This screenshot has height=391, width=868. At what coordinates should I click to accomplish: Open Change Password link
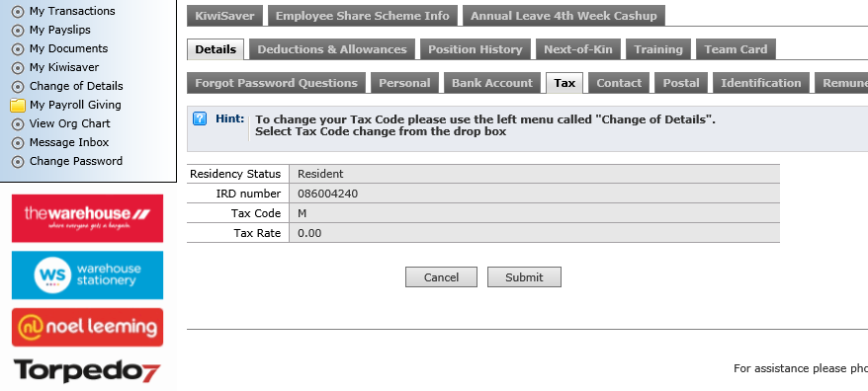(x=76, y=162)
